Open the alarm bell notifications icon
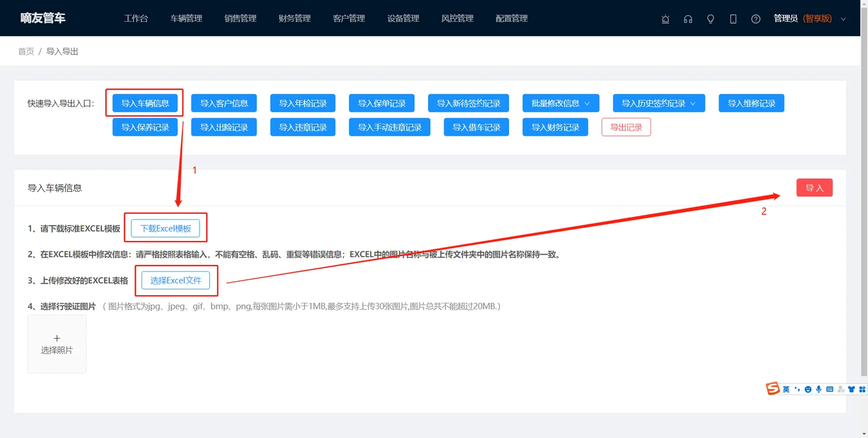 pyautogui.click(x=665, y=19)
